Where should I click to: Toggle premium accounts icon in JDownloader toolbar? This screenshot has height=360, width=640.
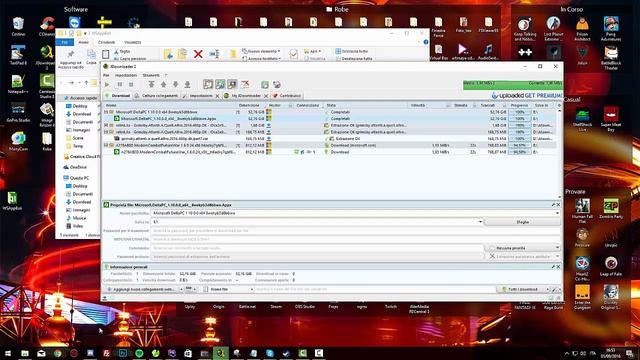click(x=232, y=84)
